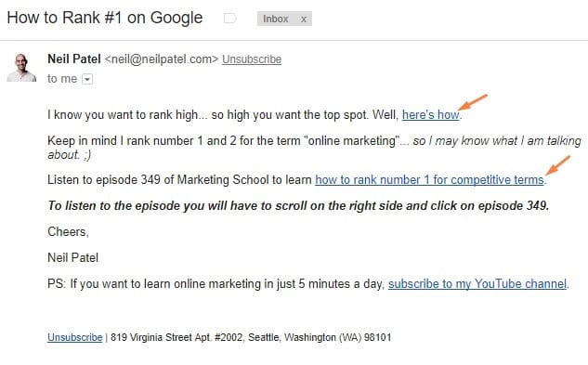Image resolution: width=588 pixels, height=365 pixels.
Task: Click the sender name Neil Patel
Action: [x=74, y=59]
